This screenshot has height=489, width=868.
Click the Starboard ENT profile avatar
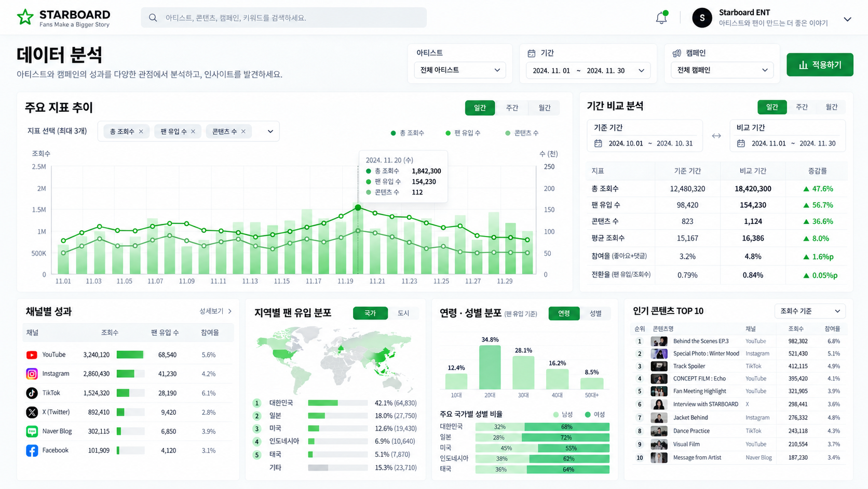point(702,18)
